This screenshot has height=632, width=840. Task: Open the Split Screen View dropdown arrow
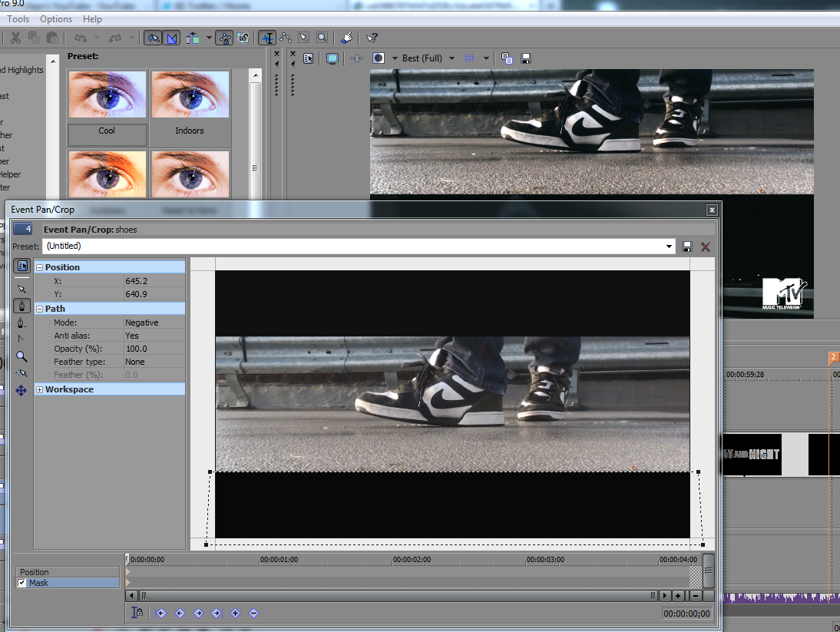[395, 58]
